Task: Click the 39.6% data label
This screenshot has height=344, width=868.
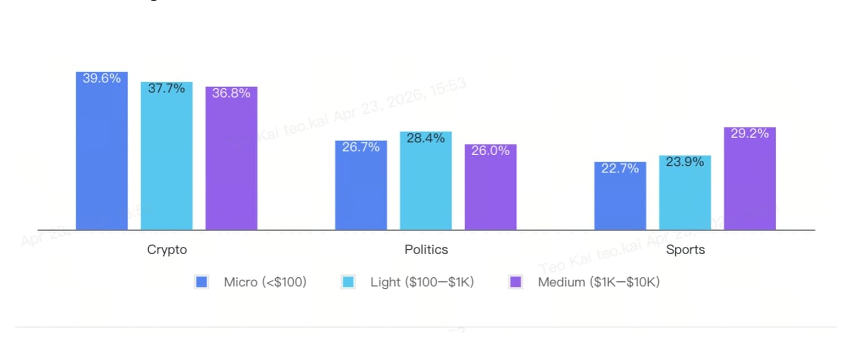Action: pos(102,79)
